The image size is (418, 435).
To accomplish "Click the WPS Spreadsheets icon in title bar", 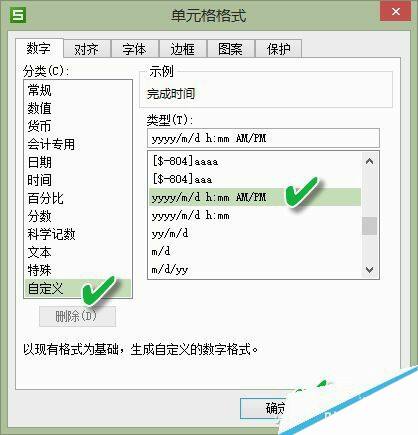I will [18, 15].
